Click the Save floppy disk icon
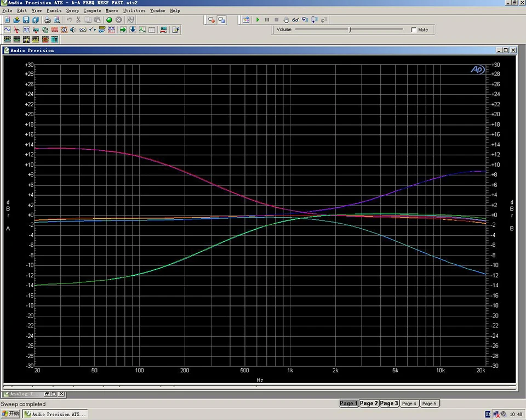Image resolution: width=526 pixels, height=420 pixels. click(26, 20)
